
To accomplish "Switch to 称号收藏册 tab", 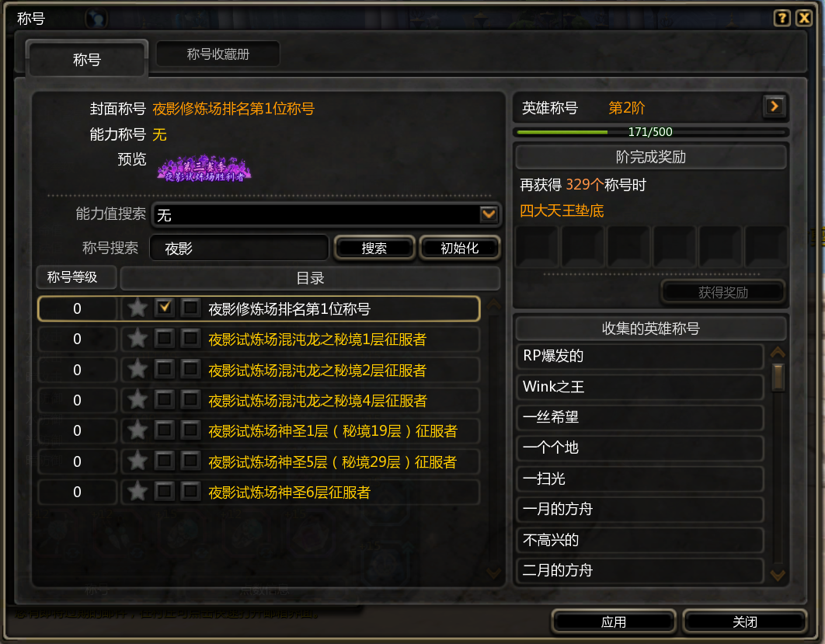I will [218, 54].
